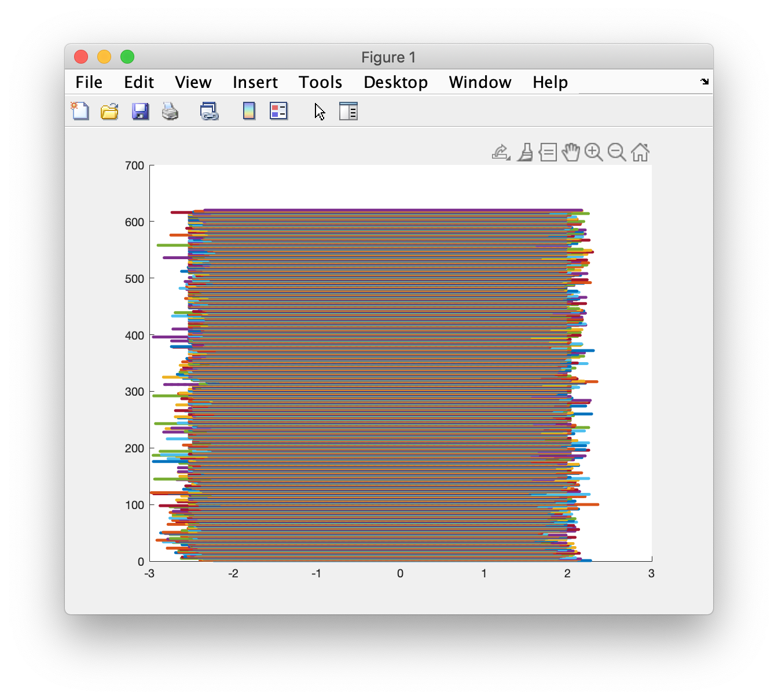Zoom in on the plot
The width and height of the screenshot is (778, 700).
(593, 152)
